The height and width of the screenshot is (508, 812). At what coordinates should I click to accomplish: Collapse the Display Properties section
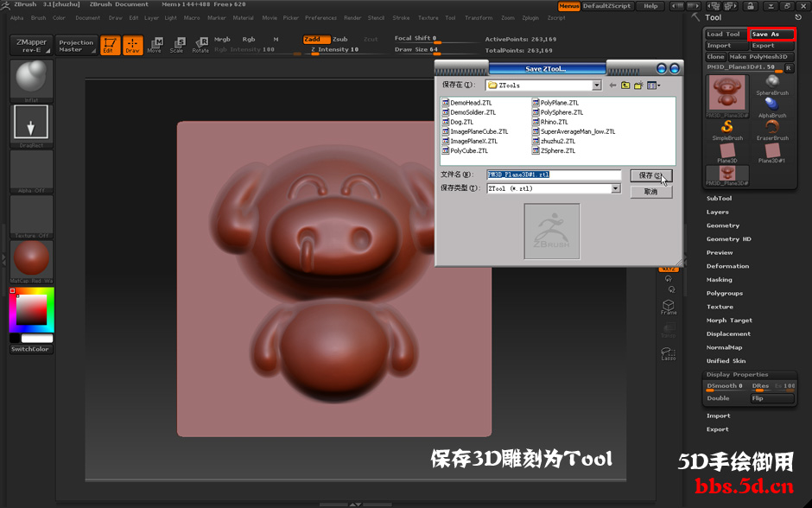(738, 374)
